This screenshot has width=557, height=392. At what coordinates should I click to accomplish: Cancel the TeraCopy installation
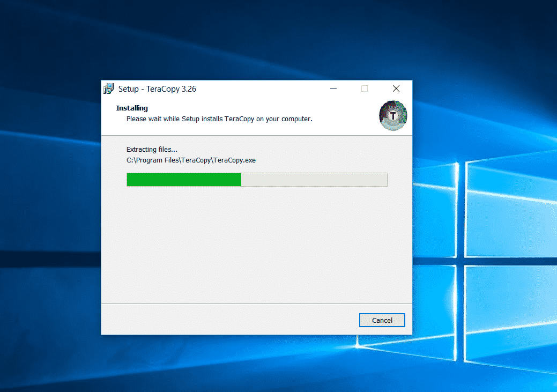tap(382, 320)
